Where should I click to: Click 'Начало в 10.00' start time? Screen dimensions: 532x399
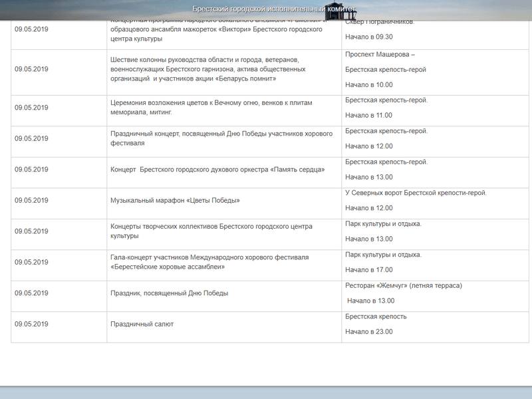pyautogui.click(x=369, y=84)
